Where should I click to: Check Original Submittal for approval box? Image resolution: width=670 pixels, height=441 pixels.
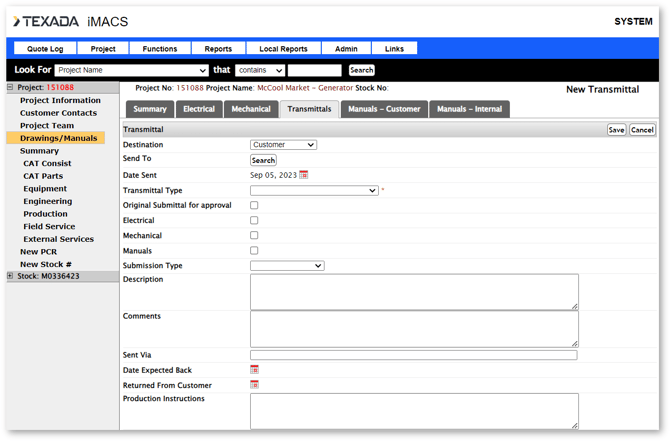pos(254,205)
